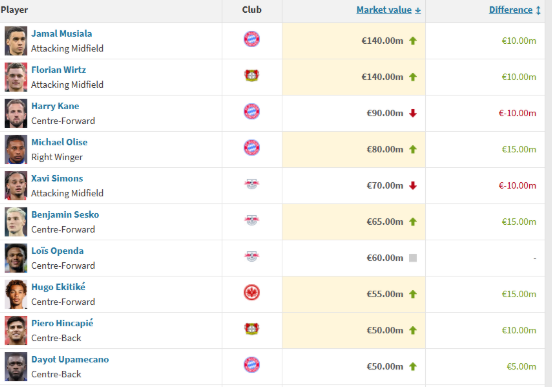
Task: Click red down arrow next to Harry Kane's value
Action: point(413,113)
